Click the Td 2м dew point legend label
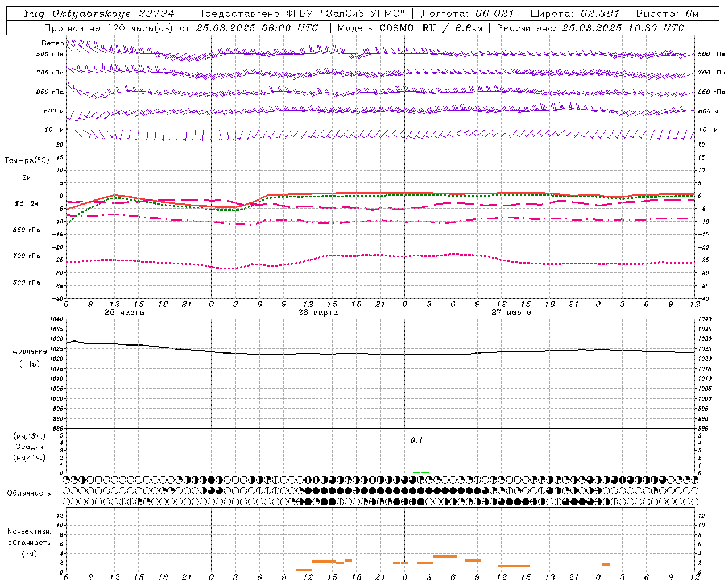 (27, 203)
